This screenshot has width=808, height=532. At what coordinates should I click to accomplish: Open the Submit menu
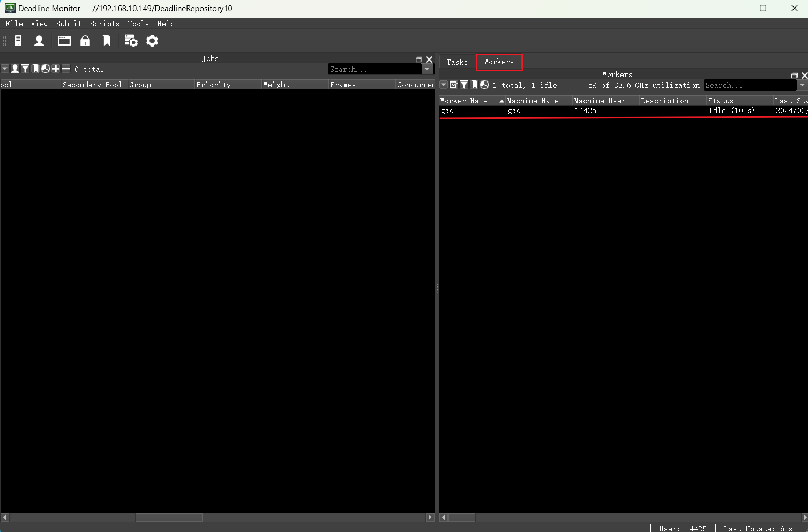pyautogui.click(x=69, y=24)
